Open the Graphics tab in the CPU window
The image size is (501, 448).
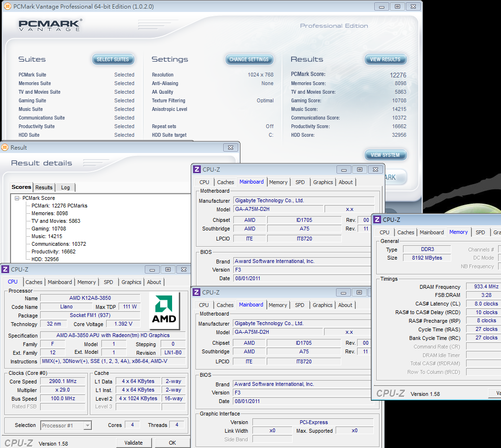tap(131, 282)
